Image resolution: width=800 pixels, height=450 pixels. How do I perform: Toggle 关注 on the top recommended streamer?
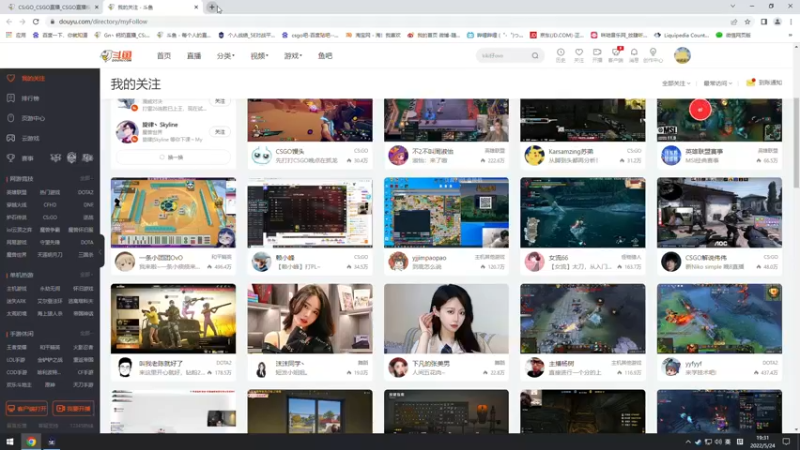pos(220,102)
